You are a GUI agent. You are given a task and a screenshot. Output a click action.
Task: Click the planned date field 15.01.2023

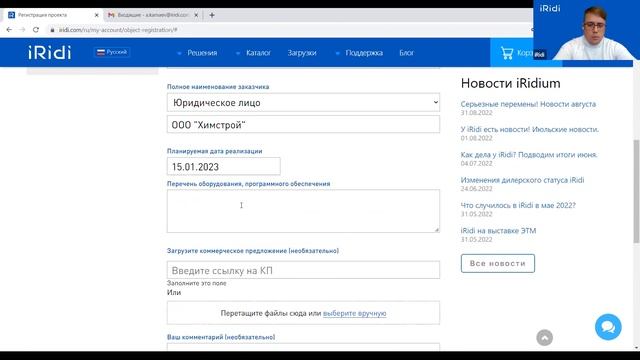point(224,167)
